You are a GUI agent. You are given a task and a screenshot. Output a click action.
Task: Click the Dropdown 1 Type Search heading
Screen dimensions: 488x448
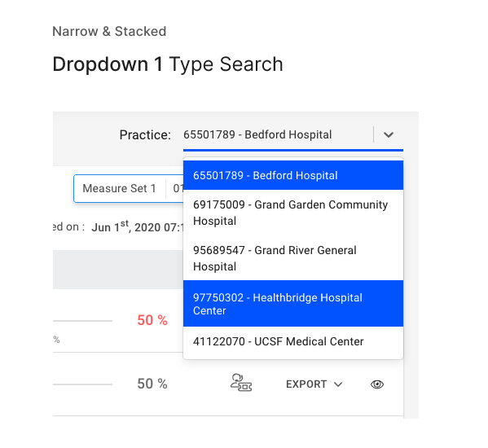[x=168, y=64]
